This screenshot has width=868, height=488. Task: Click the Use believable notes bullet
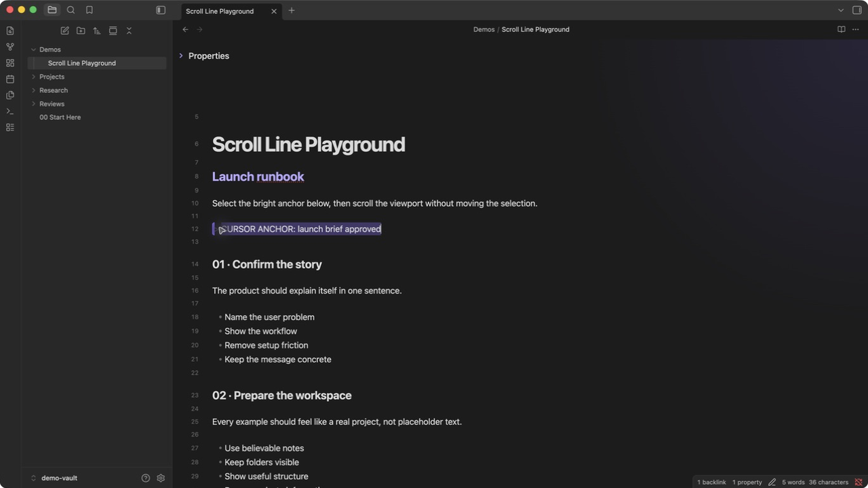[x=264, y=448]
